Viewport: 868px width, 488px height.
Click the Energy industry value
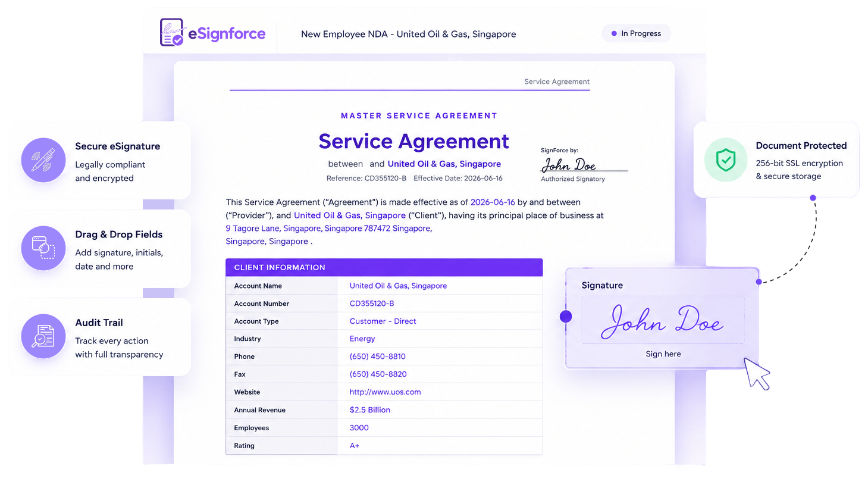362,339
